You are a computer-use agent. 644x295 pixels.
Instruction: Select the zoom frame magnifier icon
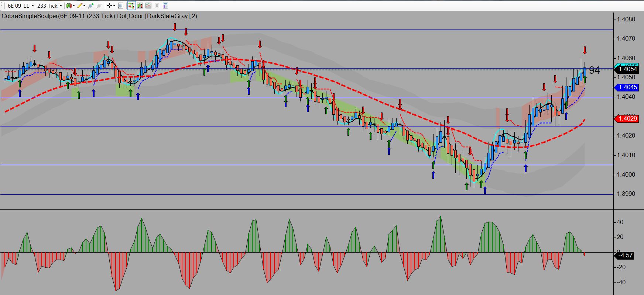click(120, 6)
